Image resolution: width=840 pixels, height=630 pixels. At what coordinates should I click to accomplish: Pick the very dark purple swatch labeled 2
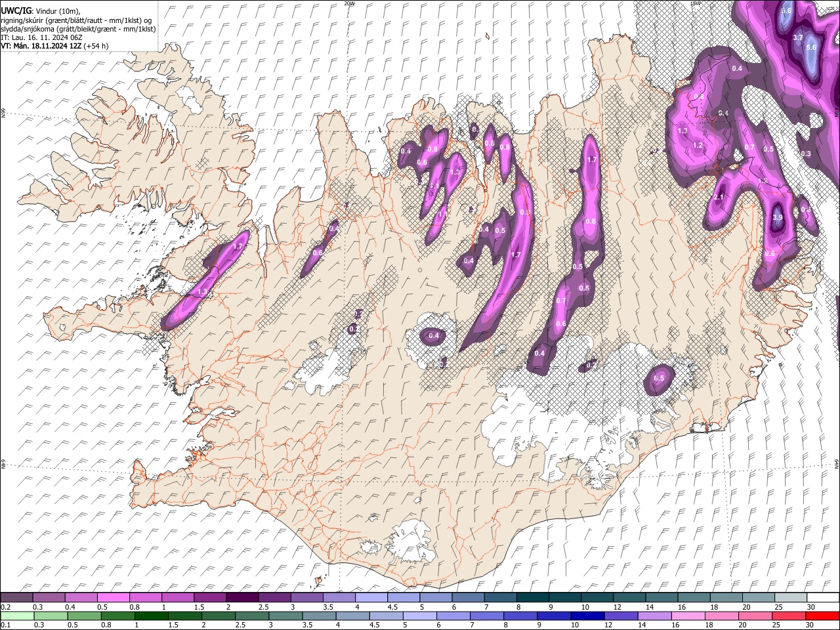[x=242, y=597]
